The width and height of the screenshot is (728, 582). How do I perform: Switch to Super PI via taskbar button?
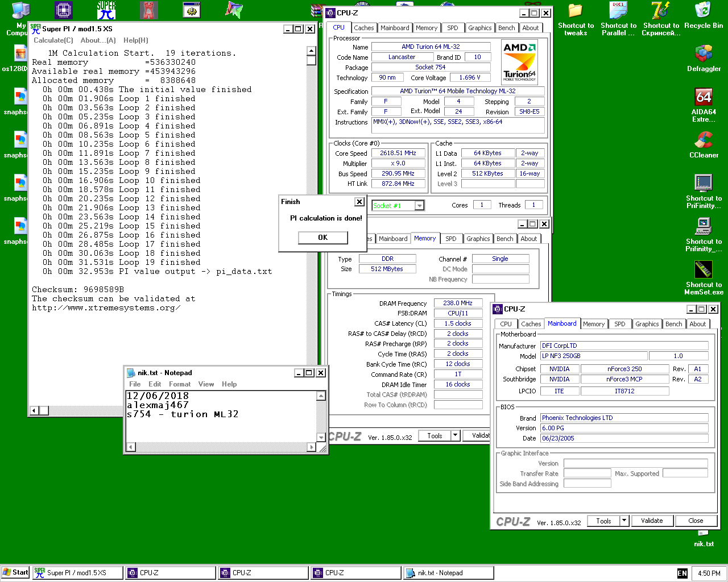coord(78,573)
